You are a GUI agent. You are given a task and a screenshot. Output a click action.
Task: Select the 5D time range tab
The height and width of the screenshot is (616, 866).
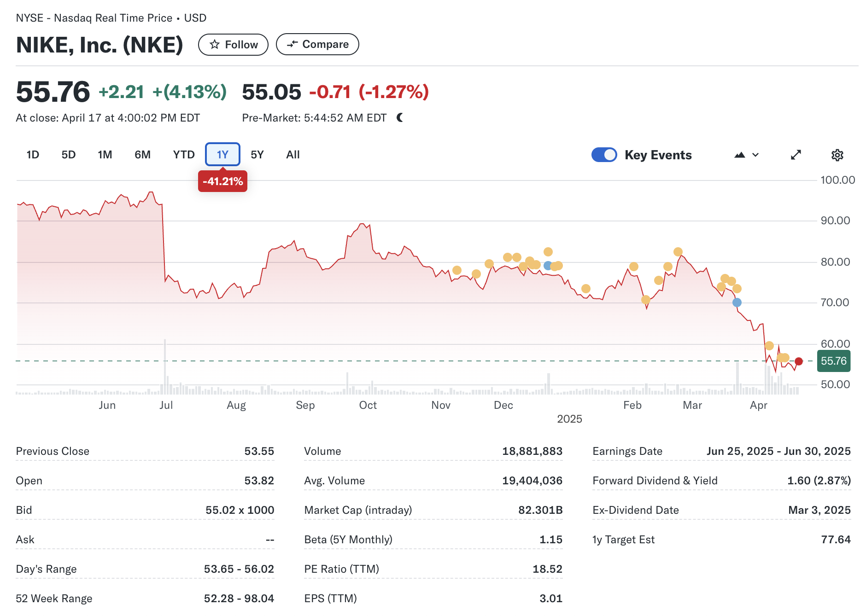pos(69,155)
